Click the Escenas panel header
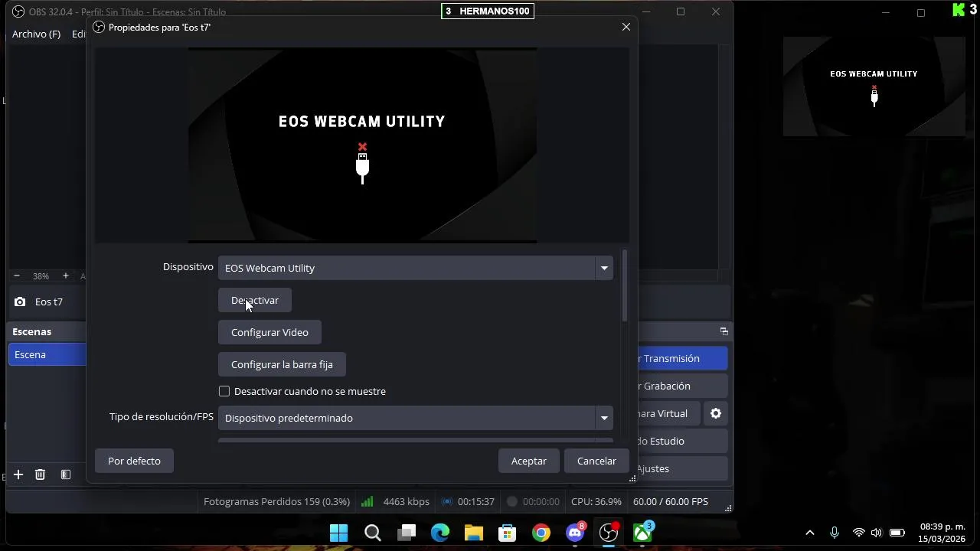Image resolution: width=980 pixels, height=551 pixels. (47, 331)
